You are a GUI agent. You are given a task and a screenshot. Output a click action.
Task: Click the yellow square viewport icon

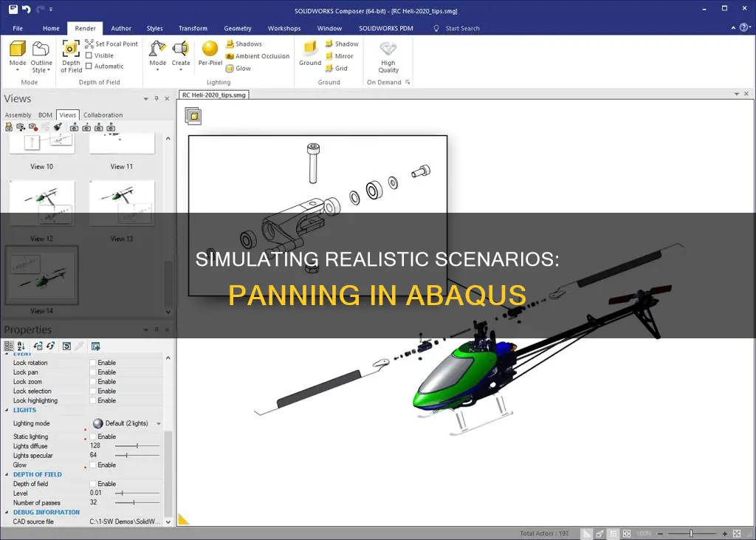[193, 116]
